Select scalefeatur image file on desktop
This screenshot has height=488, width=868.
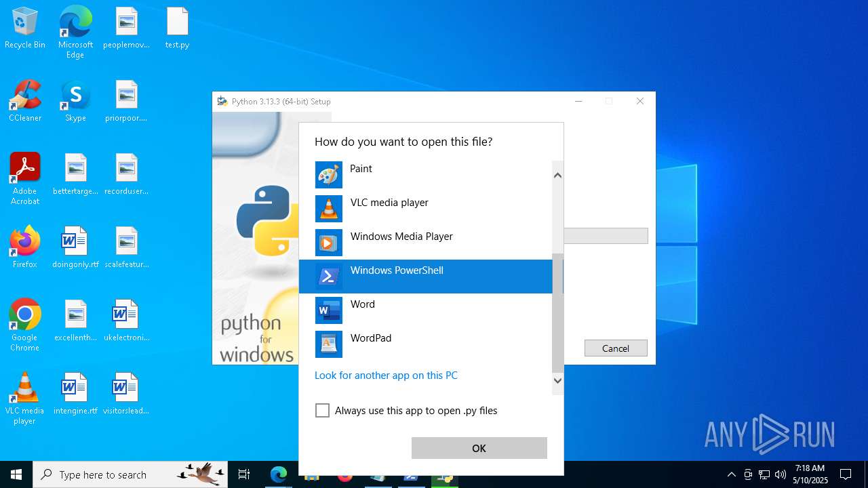126,248
